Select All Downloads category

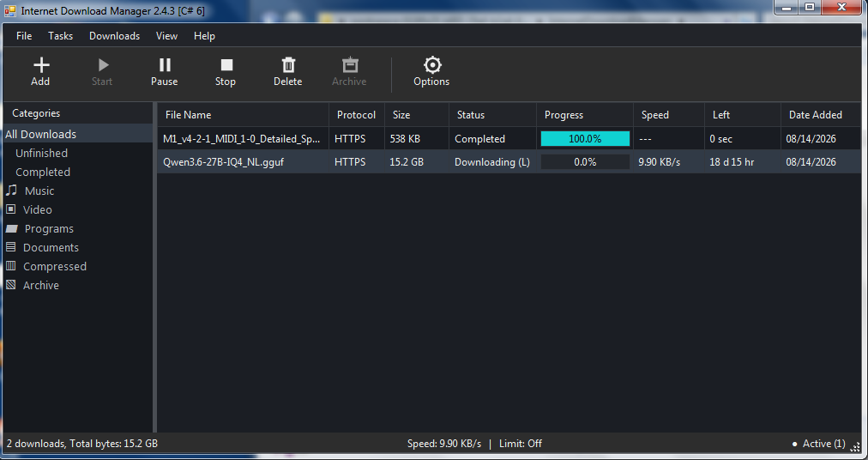coord(77,134)
